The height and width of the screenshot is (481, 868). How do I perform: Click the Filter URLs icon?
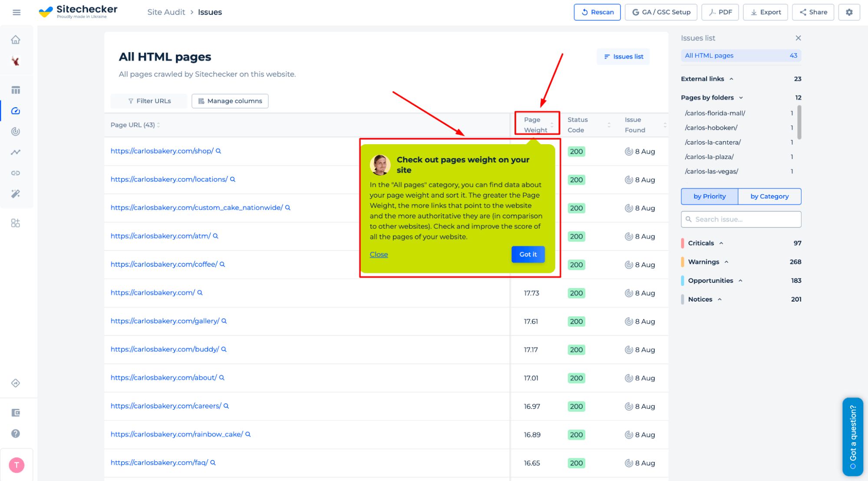pos(130,101)
